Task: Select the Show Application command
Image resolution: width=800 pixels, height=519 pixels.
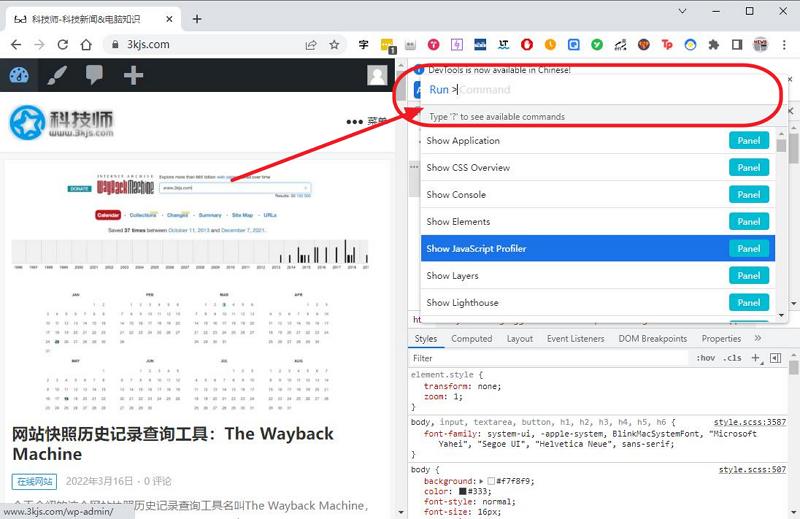Action: [597, 141]
